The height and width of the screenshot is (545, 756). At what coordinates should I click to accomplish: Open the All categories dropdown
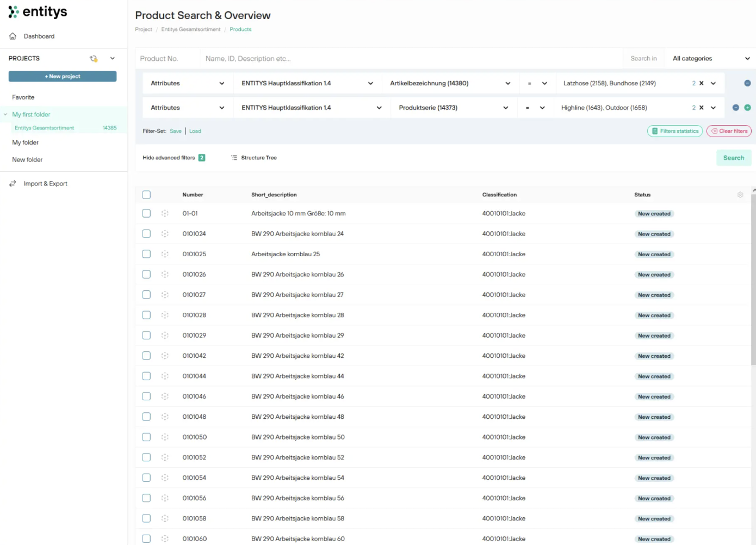tap(711, 59)
